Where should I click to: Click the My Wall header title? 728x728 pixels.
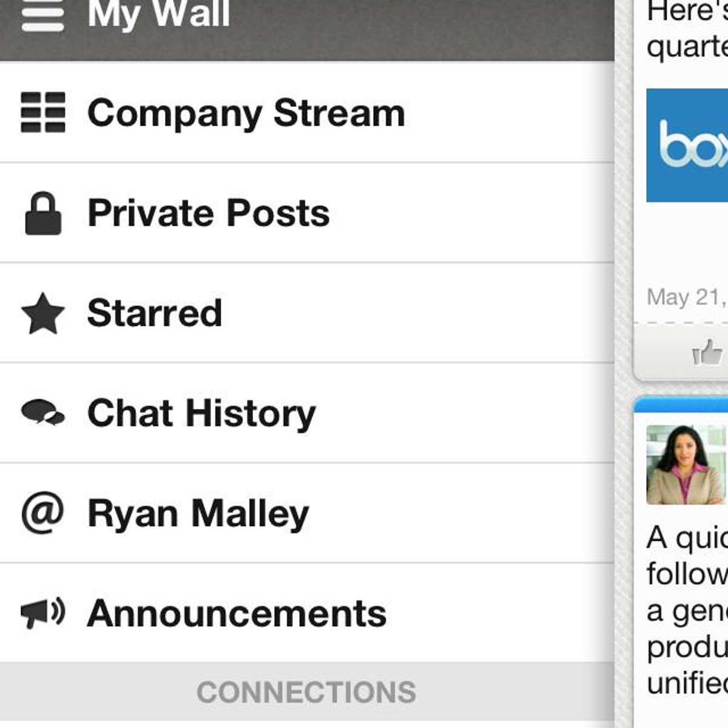159,13
